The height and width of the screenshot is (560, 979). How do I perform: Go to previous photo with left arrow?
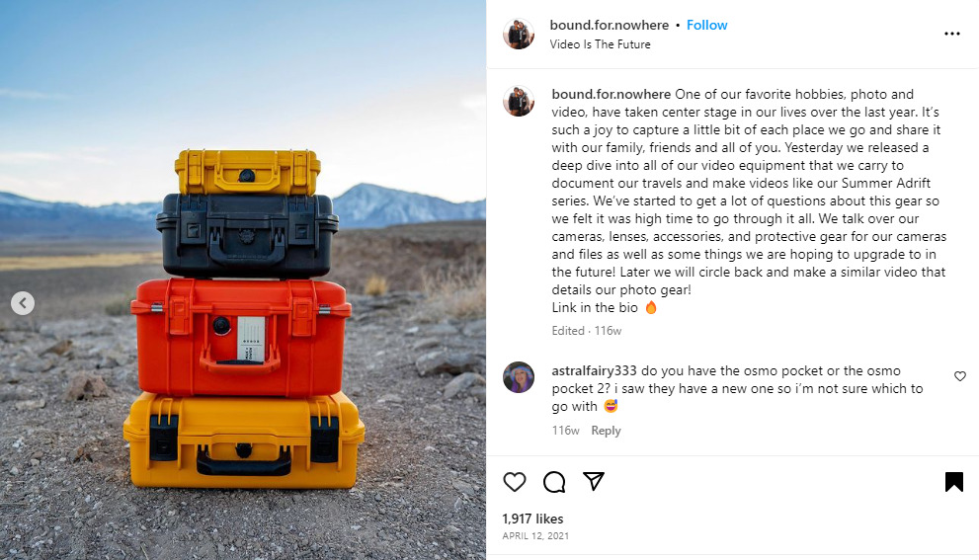23,303
